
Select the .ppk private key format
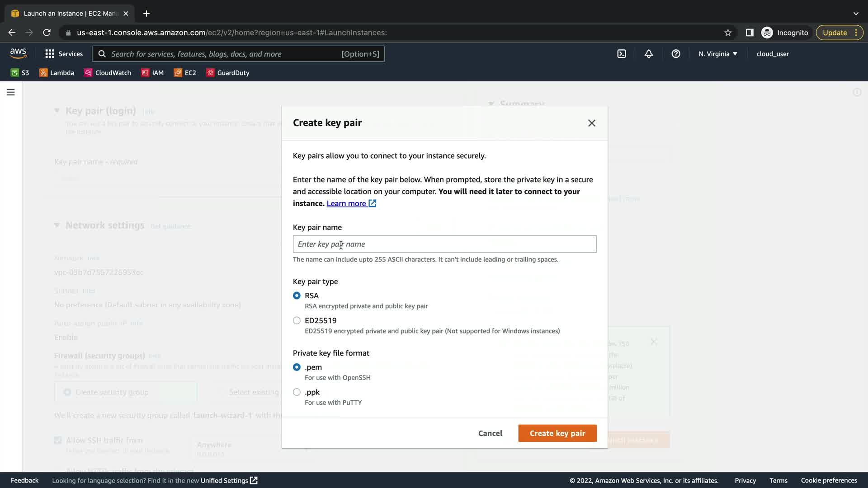[297, 392]
